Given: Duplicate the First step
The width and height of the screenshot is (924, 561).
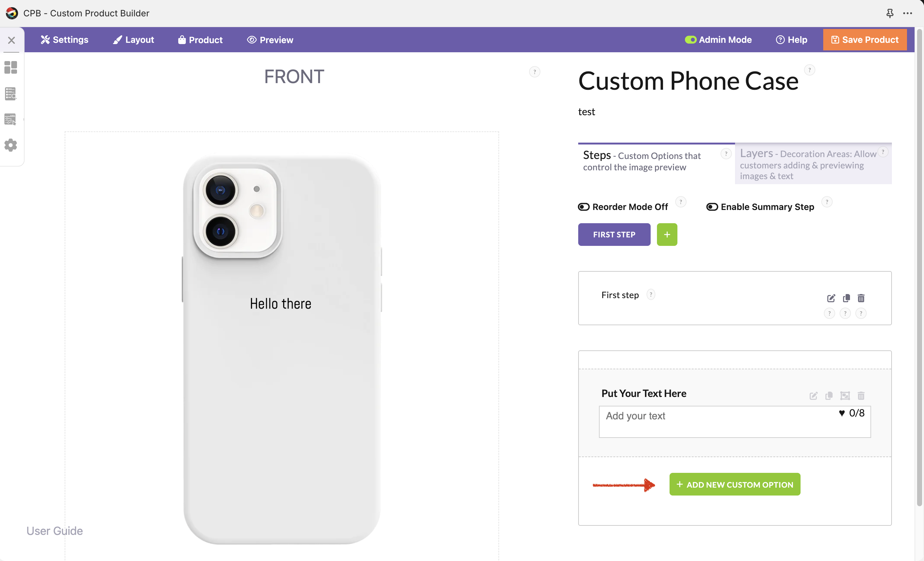Looking at the screenshot, I should click(x=846, y=298).
